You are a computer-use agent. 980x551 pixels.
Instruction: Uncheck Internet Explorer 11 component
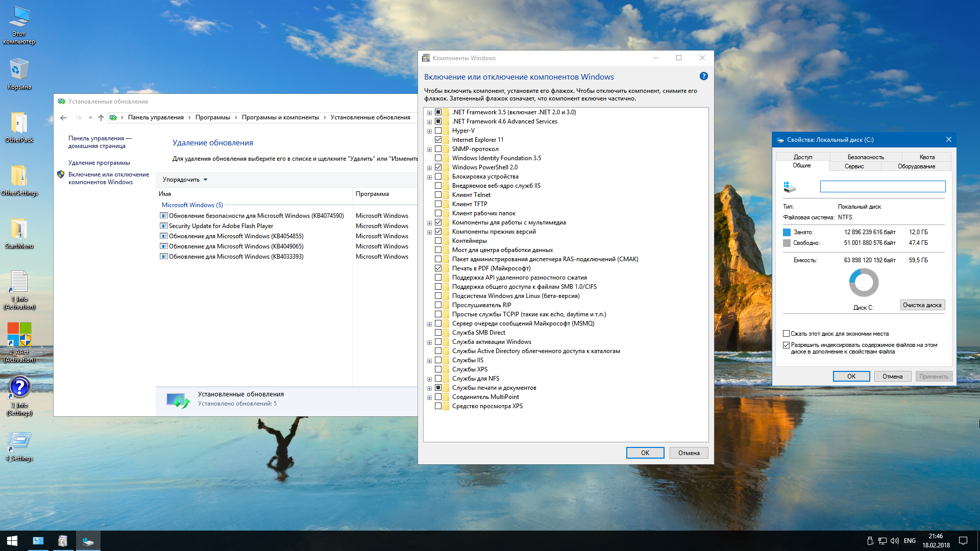438,140
